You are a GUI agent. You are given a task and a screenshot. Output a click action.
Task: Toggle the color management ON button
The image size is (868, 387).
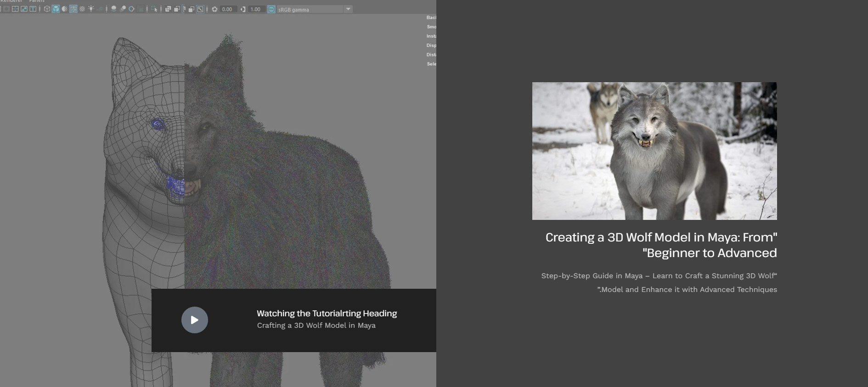click(x=271, y=9)
